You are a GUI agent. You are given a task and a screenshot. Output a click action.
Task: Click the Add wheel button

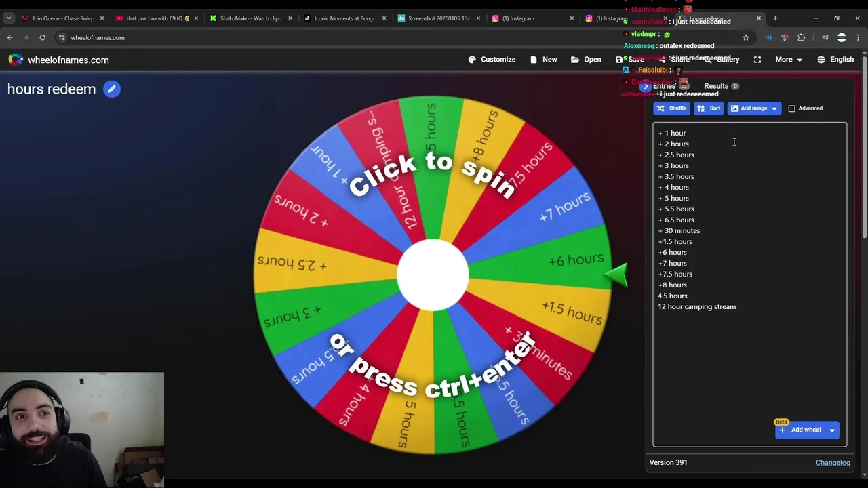[800, 430]
